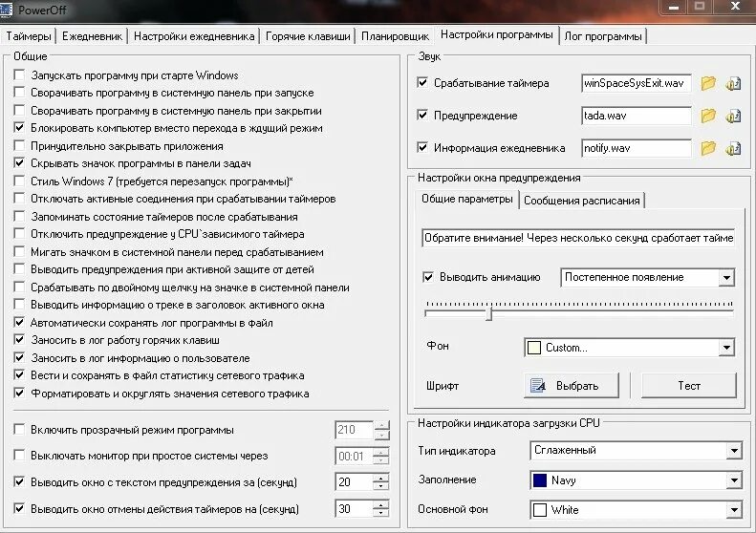Click the animation speed slider thumb

point(489,313)
